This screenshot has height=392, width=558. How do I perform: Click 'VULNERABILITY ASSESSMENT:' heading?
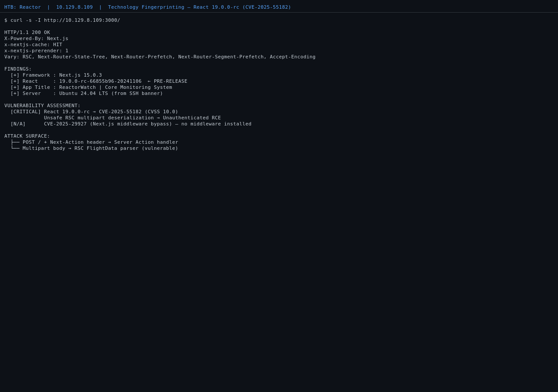42,105
